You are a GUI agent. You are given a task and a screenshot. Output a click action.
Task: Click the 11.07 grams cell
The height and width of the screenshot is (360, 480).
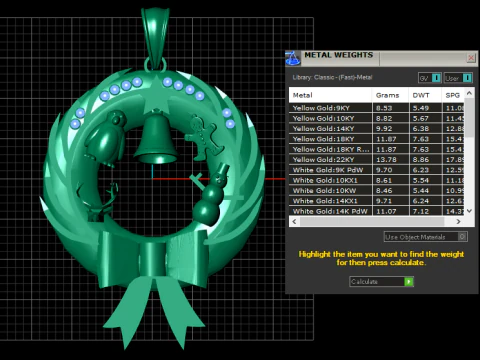point(390,211)
